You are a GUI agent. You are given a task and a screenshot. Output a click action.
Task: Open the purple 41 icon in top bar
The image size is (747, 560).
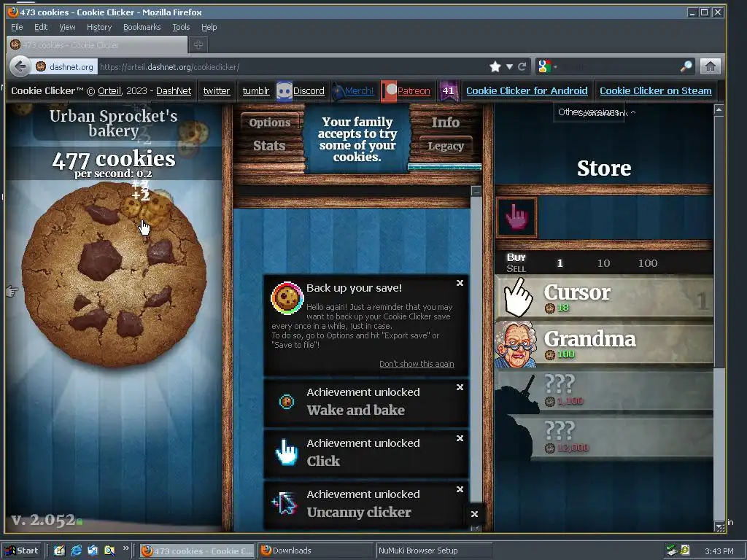click(449, 91)
